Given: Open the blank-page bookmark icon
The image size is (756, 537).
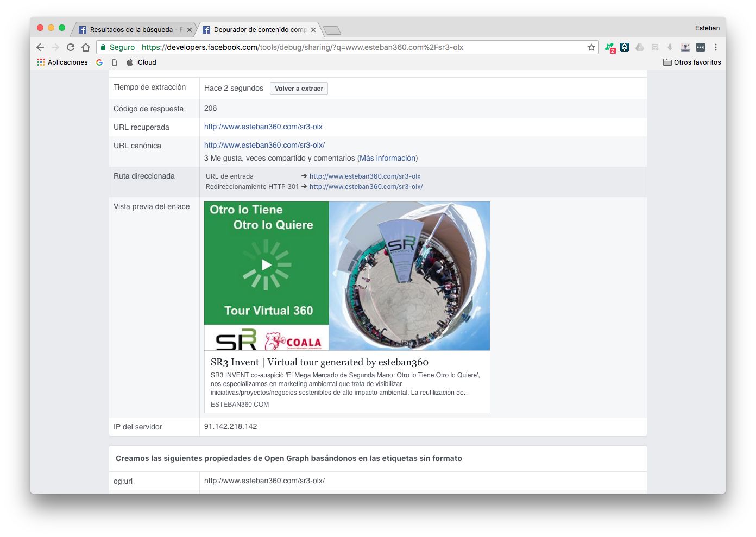Looking at the screenshot, I should tap(115, 62).
